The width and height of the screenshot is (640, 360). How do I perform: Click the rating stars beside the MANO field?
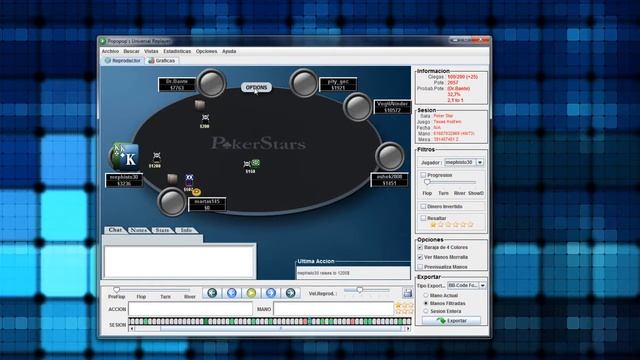[404, 308]
